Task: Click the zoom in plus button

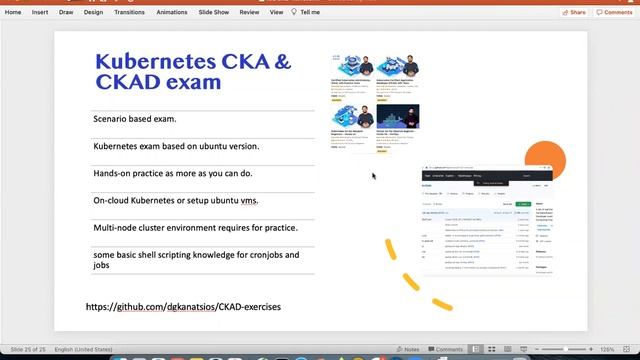Action: coord(591,349)
